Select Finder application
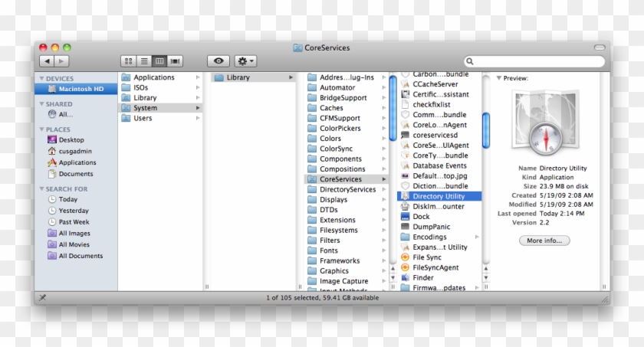644x347 pixels. (x=439, y=278)
